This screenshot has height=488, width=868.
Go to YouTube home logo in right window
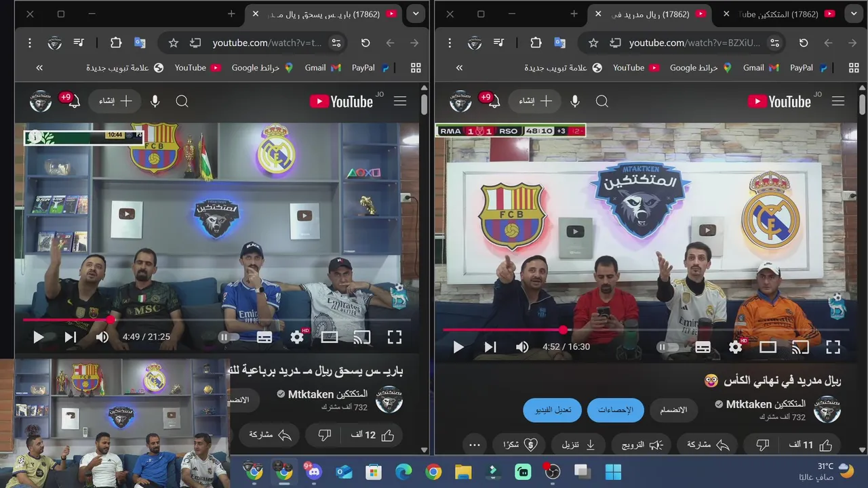coord(780,101)
